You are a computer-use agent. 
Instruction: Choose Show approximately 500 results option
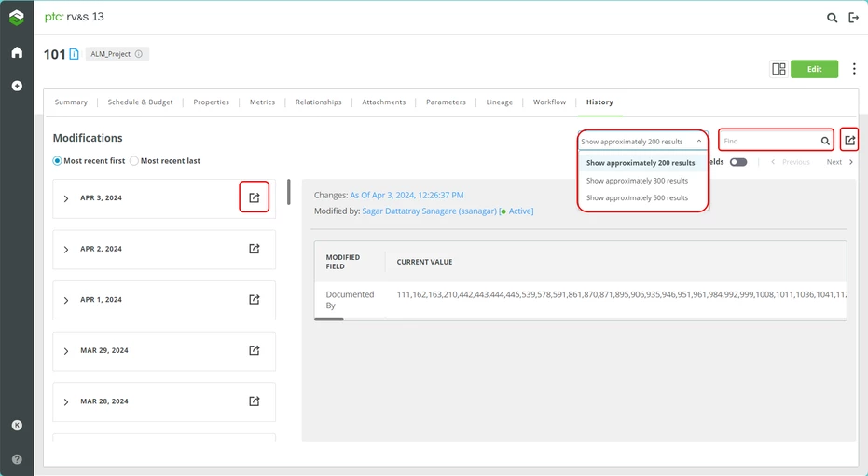tap(642, 197)
